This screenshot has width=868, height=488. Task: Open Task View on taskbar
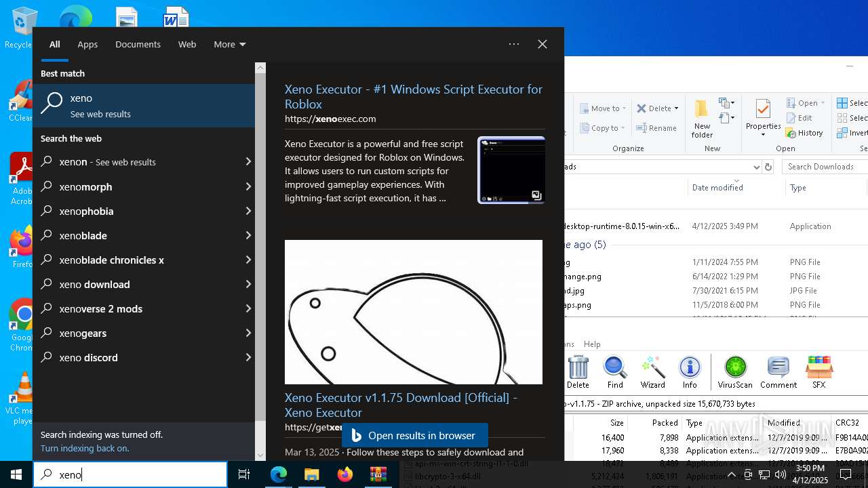244,474
